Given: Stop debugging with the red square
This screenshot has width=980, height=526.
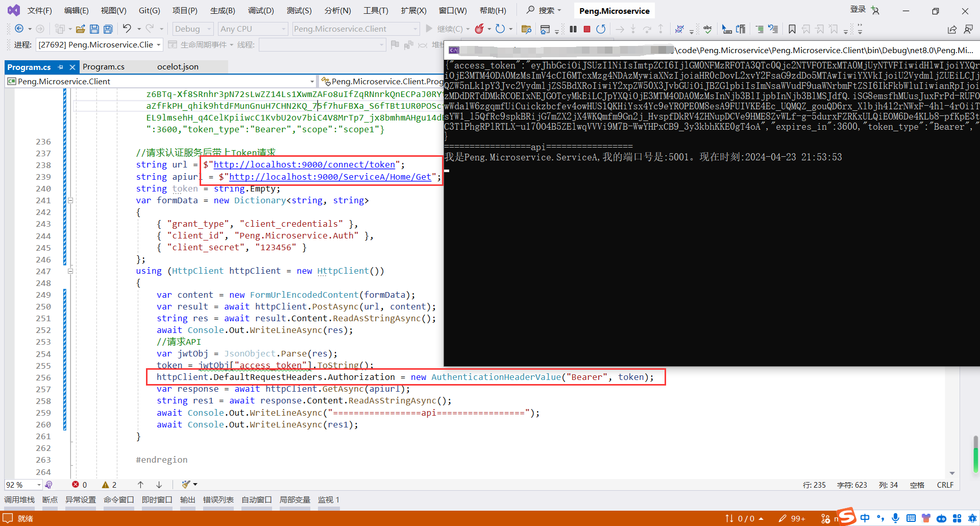Looking at the screenshot, I should pos(587,29).
